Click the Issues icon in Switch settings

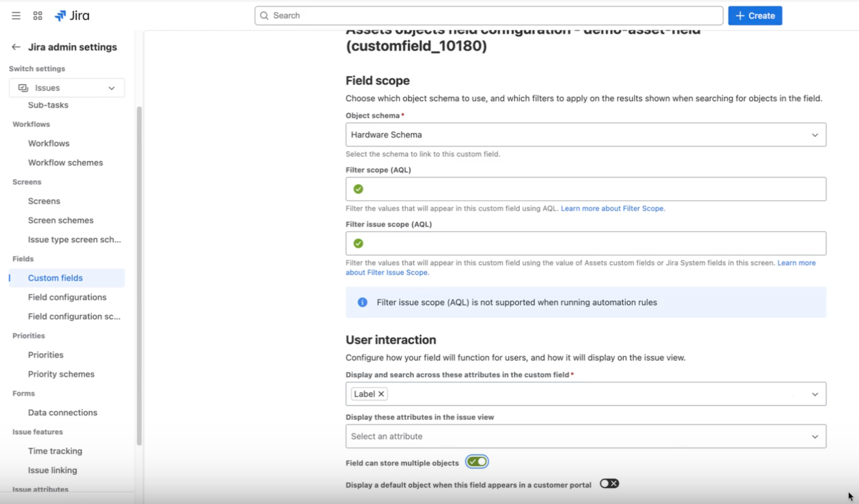[23, 88]
